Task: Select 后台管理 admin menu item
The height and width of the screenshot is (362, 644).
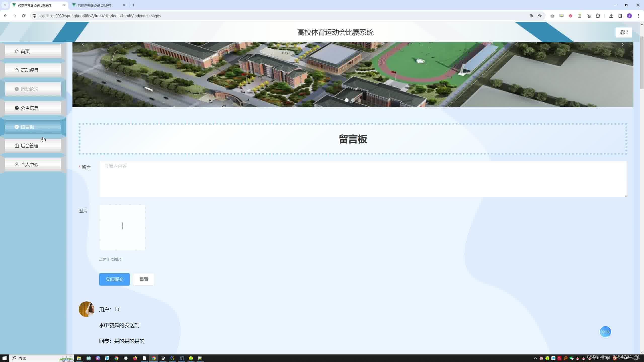Action: point(33,146)
